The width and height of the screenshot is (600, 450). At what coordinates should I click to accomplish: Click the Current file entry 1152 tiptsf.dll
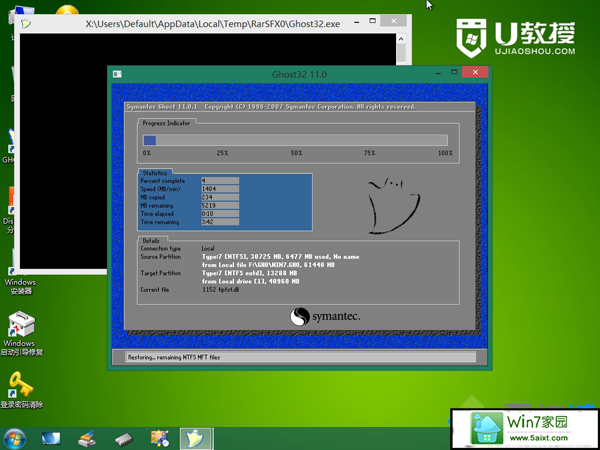coord(221,290)
